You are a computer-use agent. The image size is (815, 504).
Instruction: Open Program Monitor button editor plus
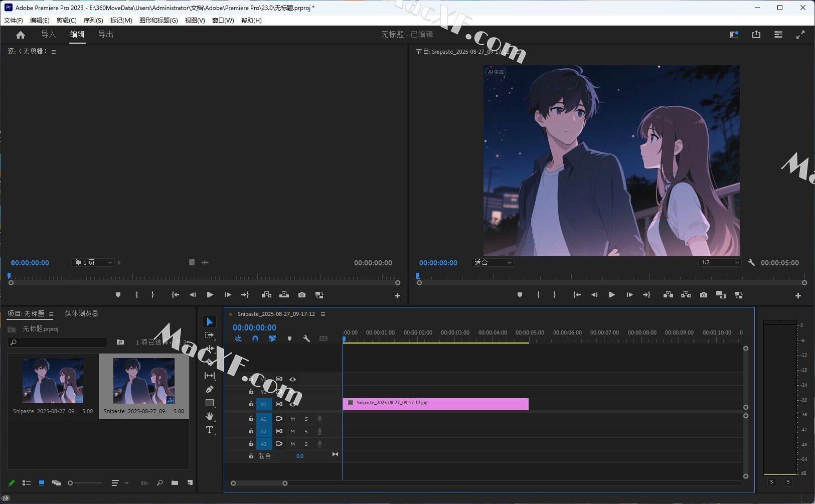[798, 296]
